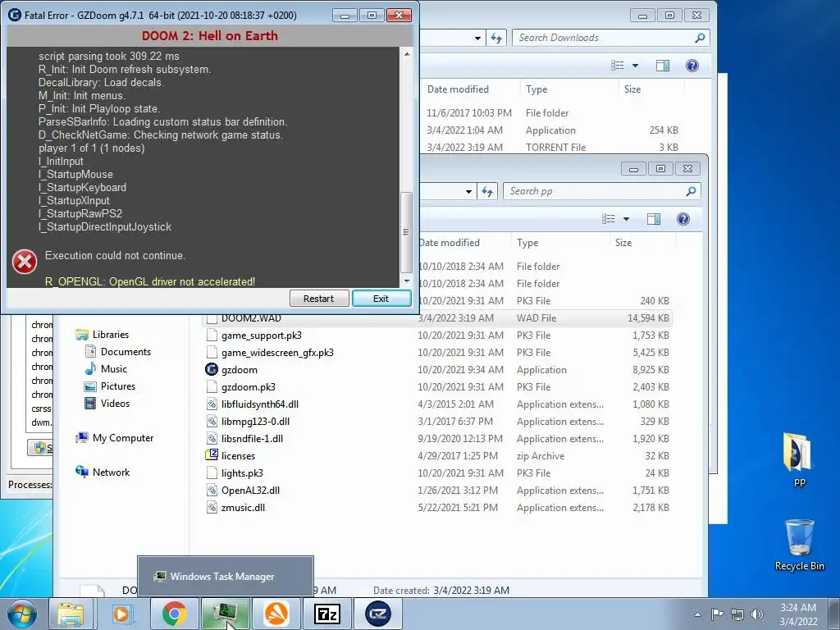
Task: Select OpenAL32.dll file icon
Action: coord(212,491)
